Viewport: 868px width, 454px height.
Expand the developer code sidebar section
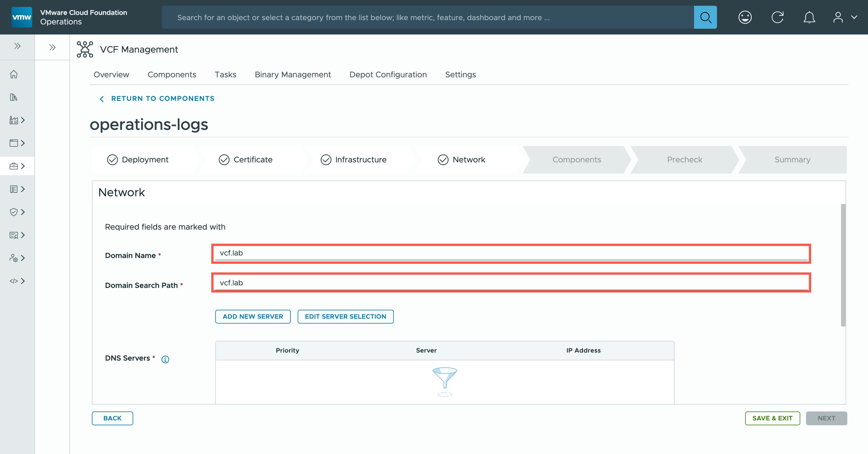[17, 281]
